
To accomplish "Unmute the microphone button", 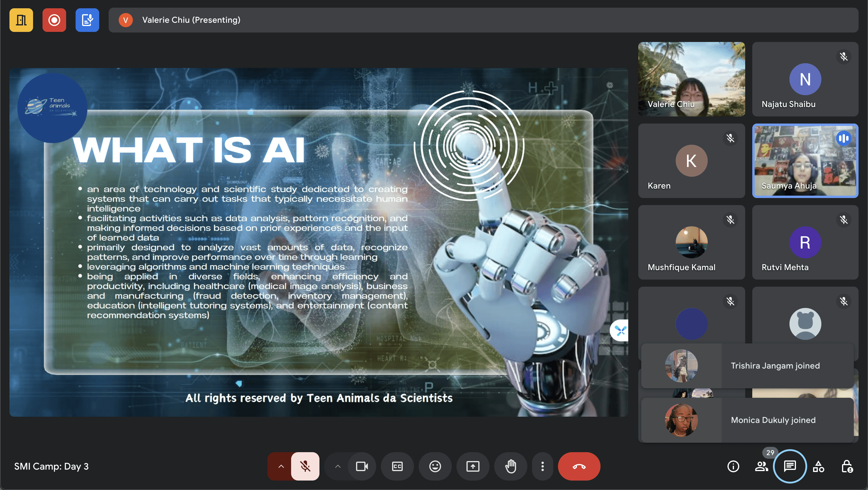I will pos(305,466).
